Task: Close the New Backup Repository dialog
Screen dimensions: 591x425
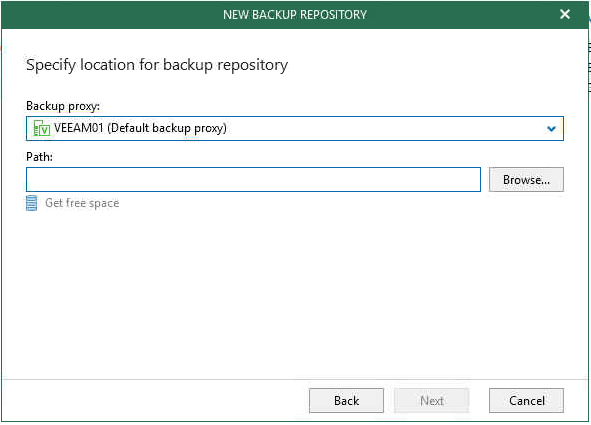Action: click(565, 14)
